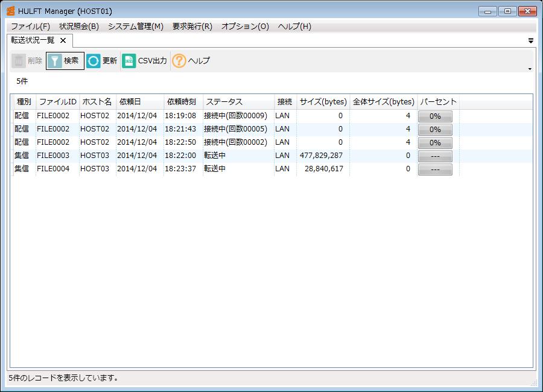Screen dimensions: 543x392
Task: Click the --- progress bar for FILE0003 row
Action: pos(435,156)
